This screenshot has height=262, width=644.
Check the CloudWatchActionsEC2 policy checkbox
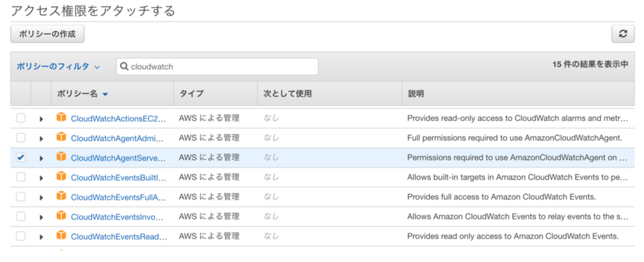[20, 118]
